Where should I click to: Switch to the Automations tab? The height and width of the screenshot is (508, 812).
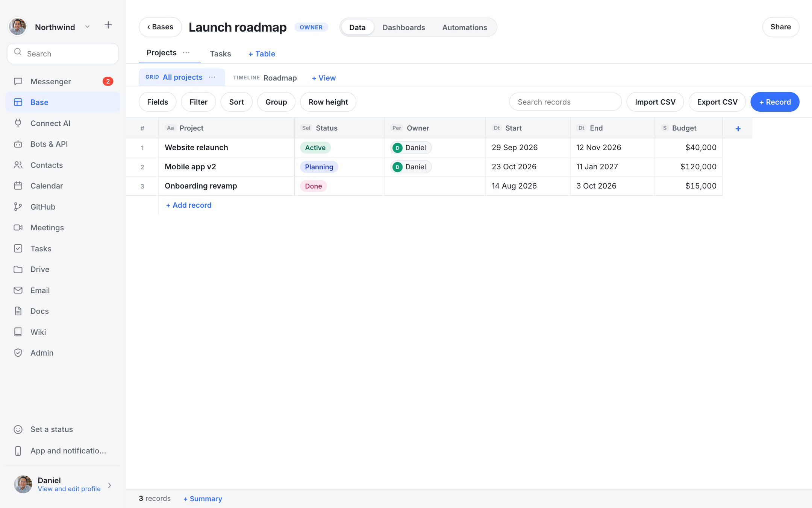tap(465, 27)
